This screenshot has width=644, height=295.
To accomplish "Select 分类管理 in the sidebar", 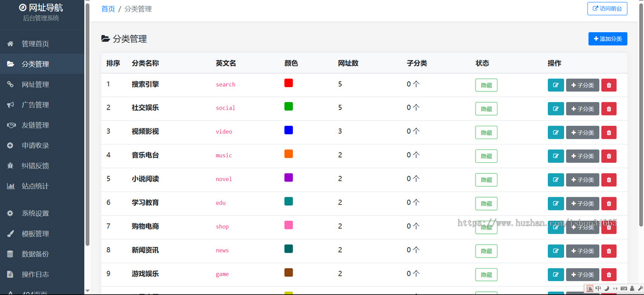I will tap(42, 64).
